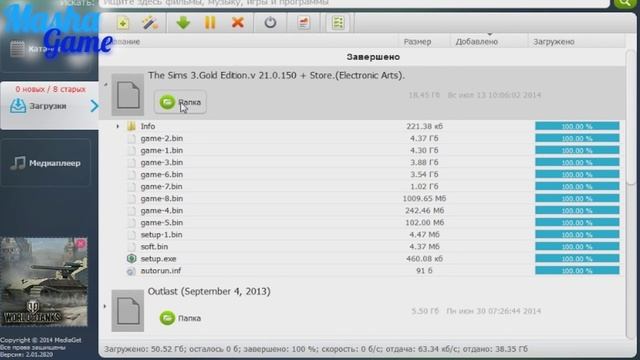The image size is (640, 360).
Task: Delete download with the red X icon
Action: pos(238,22)
